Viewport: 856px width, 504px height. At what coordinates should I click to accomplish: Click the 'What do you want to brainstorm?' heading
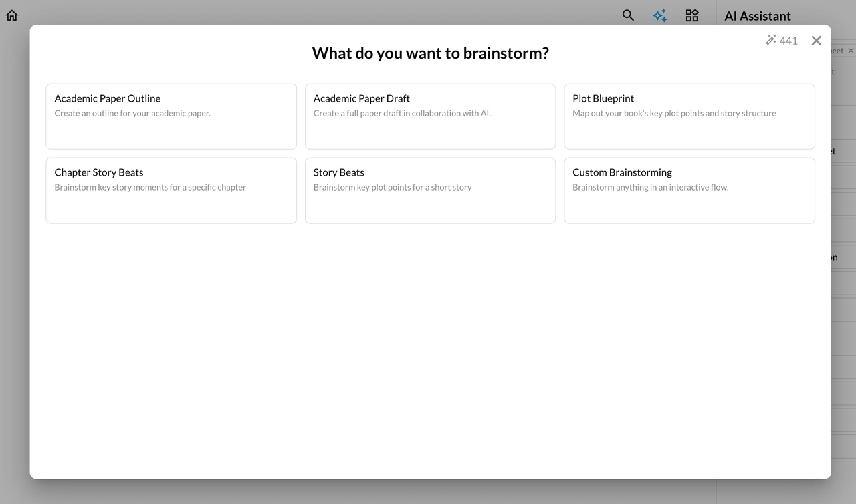coord(430,53)
